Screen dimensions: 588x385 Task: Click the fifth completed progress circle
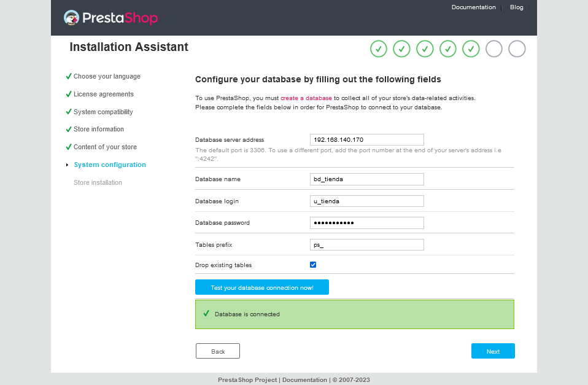pos(471,49)
